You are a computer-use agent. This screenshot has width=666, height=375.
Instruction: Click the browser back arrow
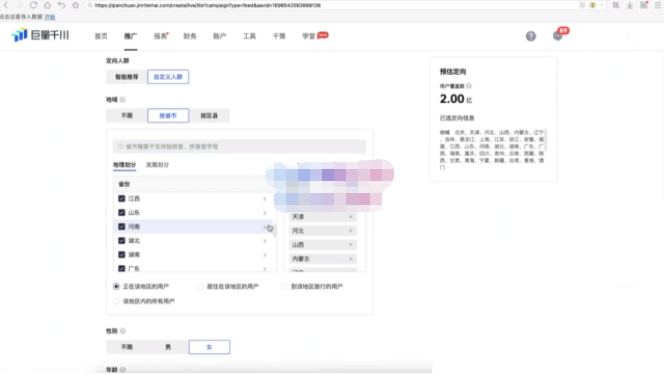tap(6, 5)
